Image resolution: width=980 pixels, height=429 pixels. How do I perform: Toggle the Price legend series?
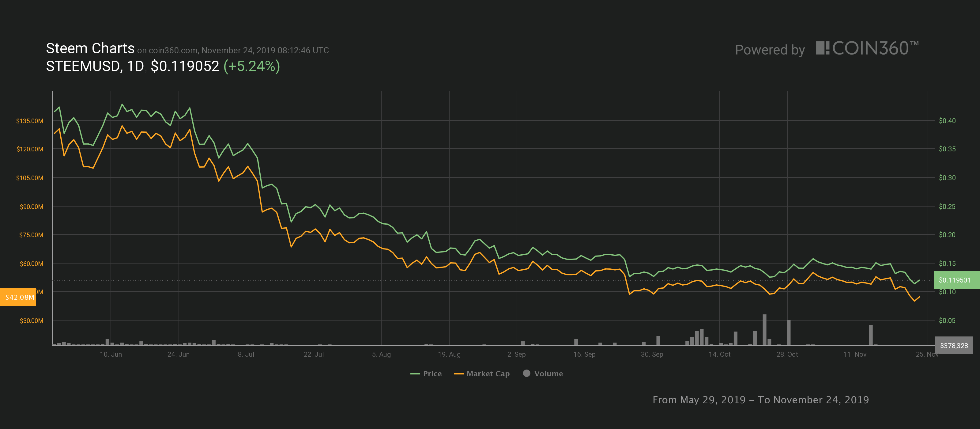[432, 374]
